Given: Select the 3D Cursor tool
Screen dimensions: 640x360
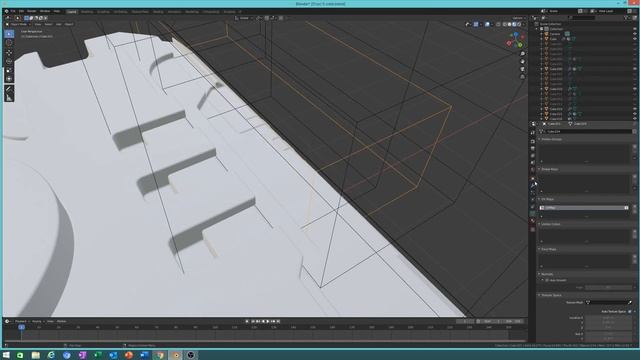Looking at the screenshot, I should (x=9, y=43).
